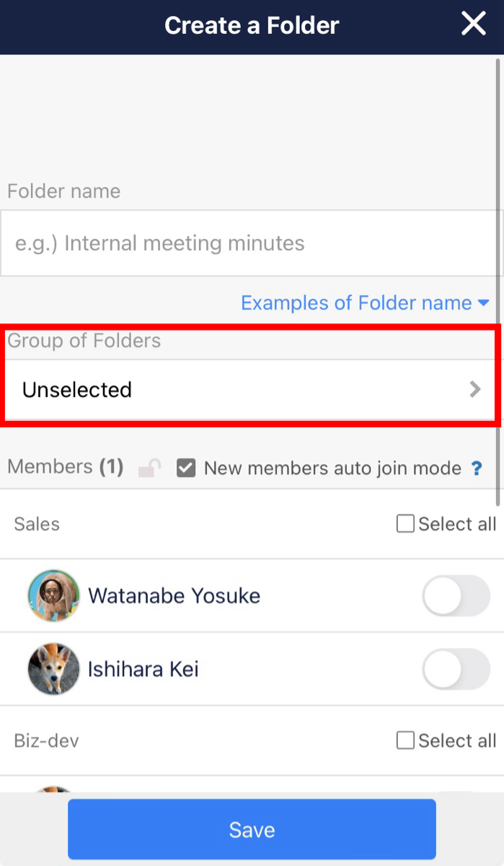Click the Biz-dev group header label
This screenshot has height=866, width=504.
point(46,740)
